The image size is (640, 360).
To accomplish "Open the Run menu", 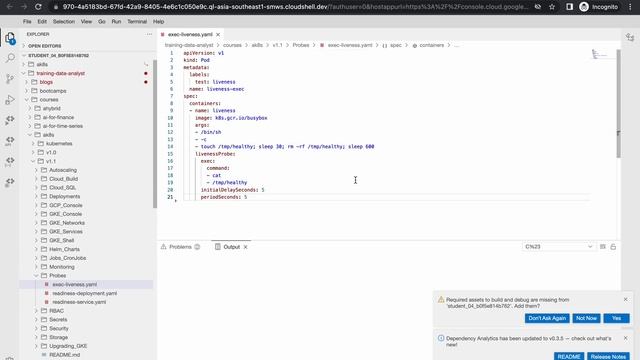I will [x=116, y=22].
